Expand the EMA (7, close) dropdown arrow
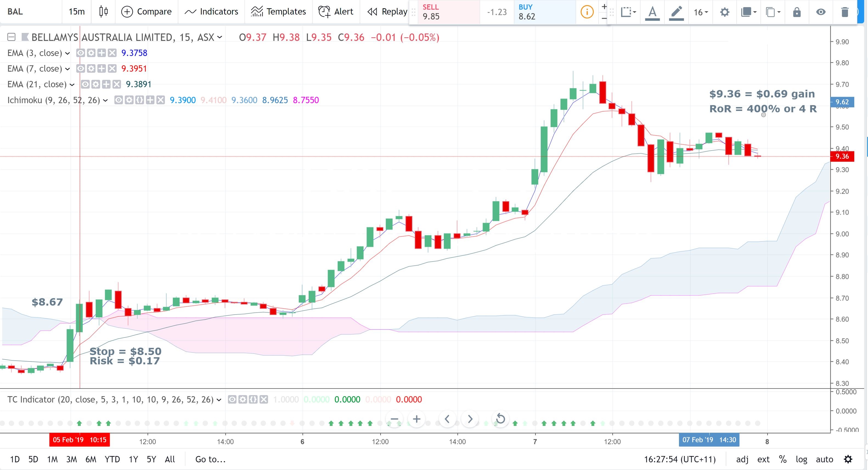The width and height of the screenshot is (868, 470). 67,69
